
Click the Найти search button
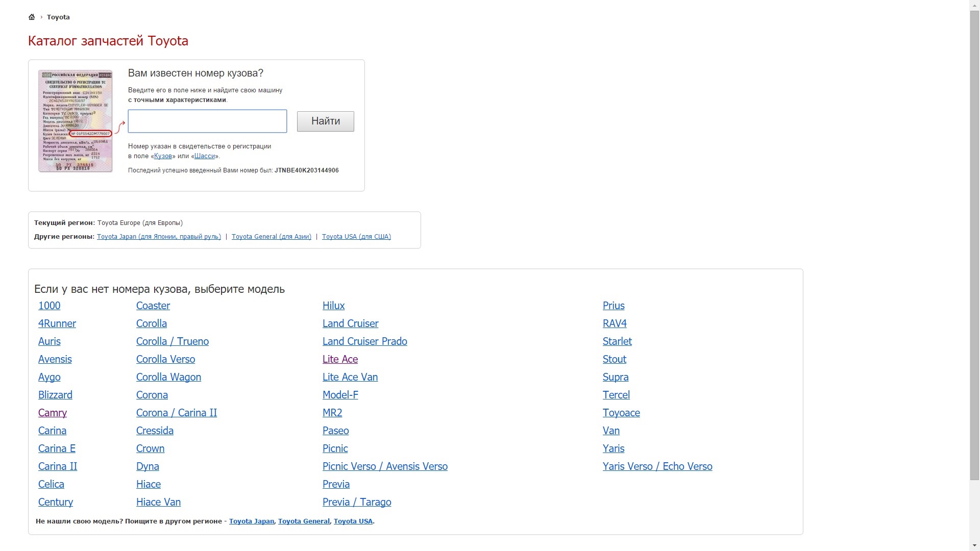point(325,121)
